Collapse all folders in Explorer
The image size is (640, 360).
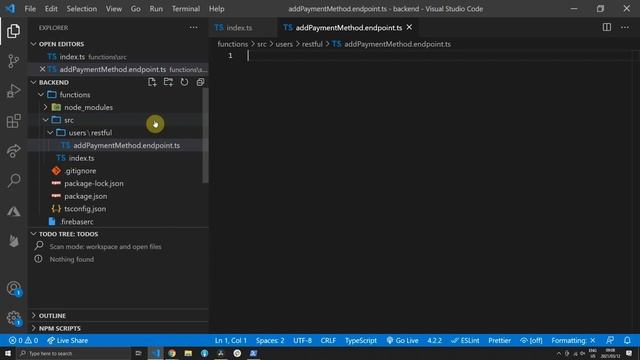point(200,82)
